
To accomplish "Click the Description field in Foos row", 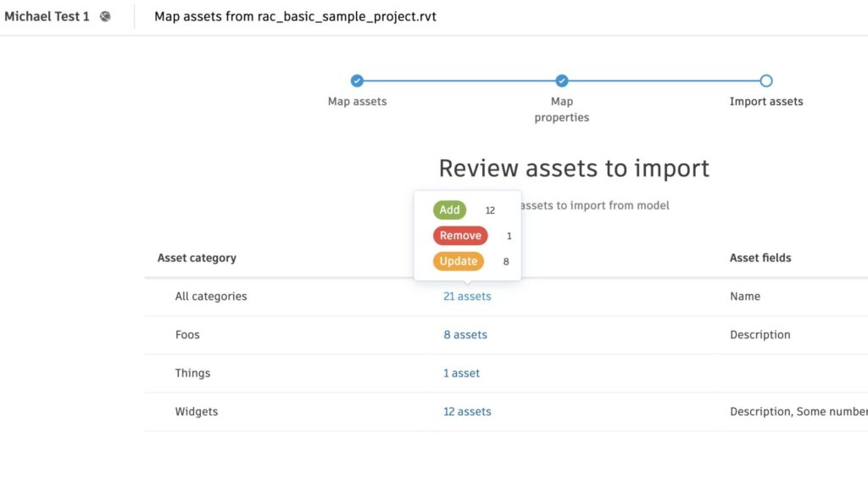I will coord(760,334).
